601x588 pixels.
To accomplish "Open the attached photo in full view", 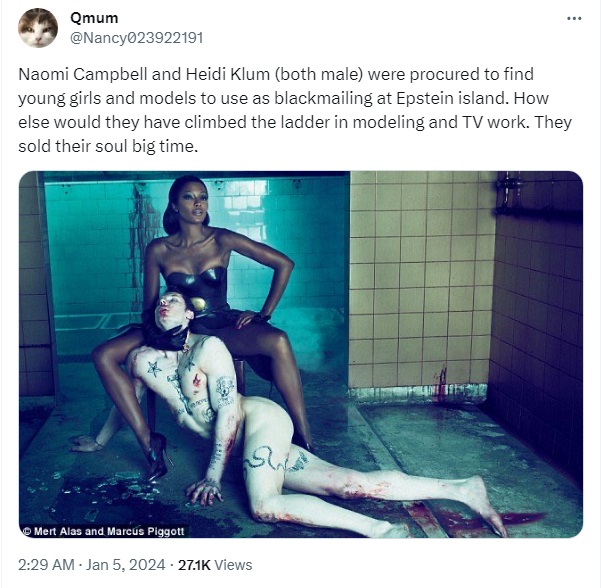I will coord(301,355).
